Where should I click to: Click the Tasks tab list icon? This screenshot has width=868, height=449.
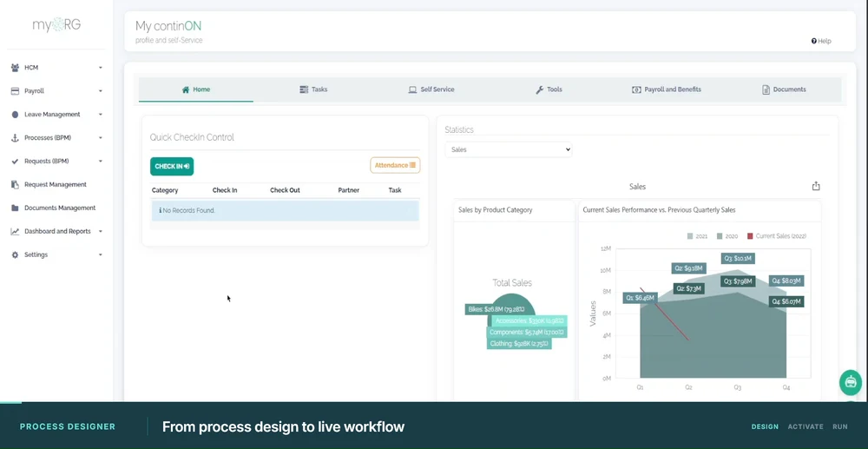304,89
